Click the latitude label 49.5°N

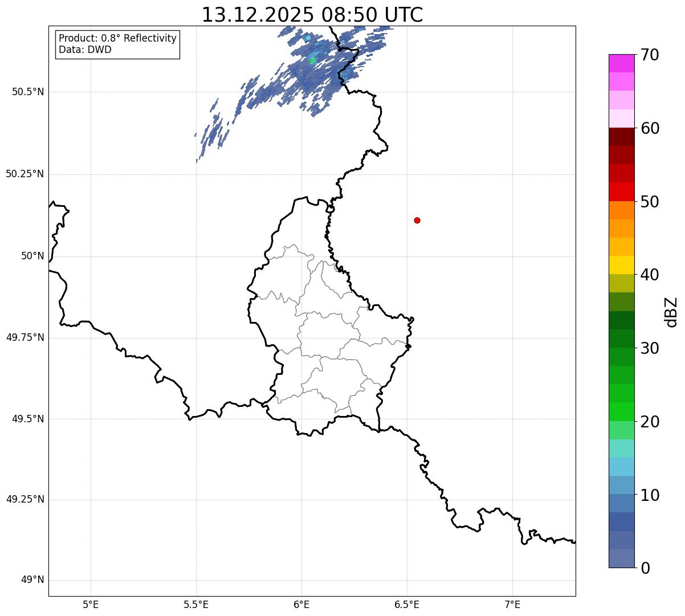[x=28, y=419]
